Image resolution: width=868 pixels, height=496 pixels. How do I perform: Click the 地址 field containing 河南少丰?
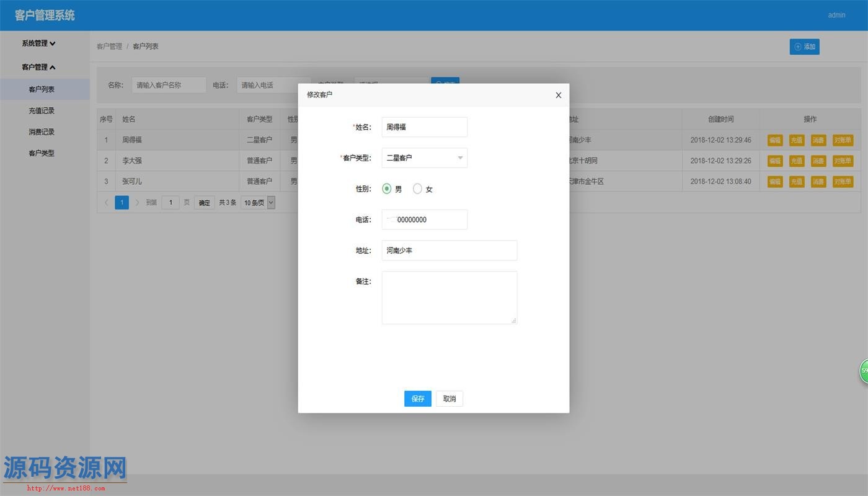[x=449, y=250]
